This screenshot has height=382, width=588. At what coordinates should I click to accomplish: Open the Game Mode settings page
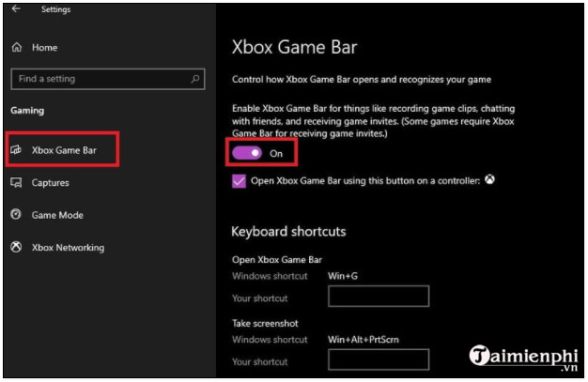pos(57,215)
